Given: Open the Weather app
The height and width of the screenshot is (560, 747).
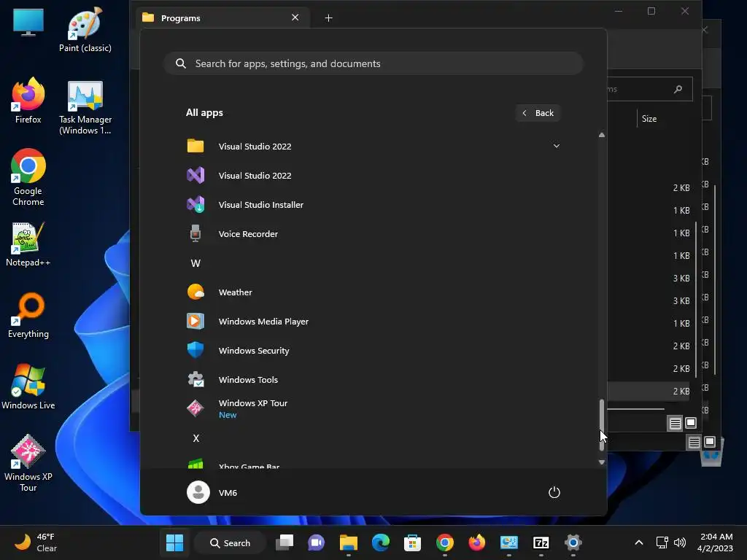Looking at the screenshot, I should coord(373,292).
